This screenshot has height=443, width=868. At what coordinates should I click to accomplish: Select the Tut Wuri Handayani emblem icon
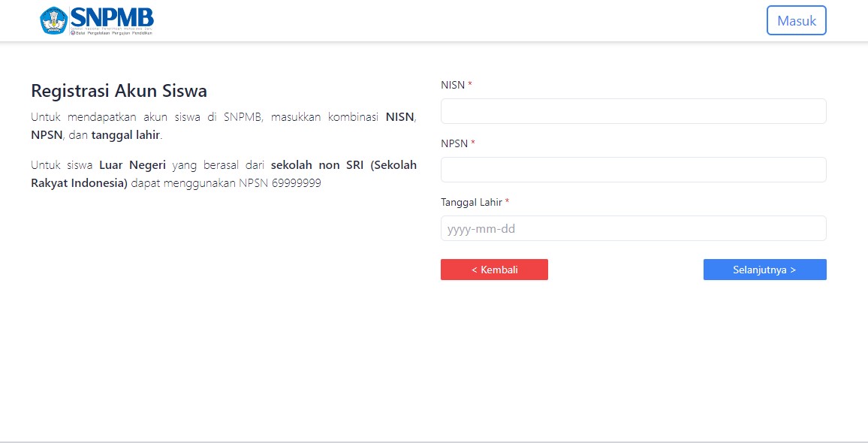click(x=53, y=20)
